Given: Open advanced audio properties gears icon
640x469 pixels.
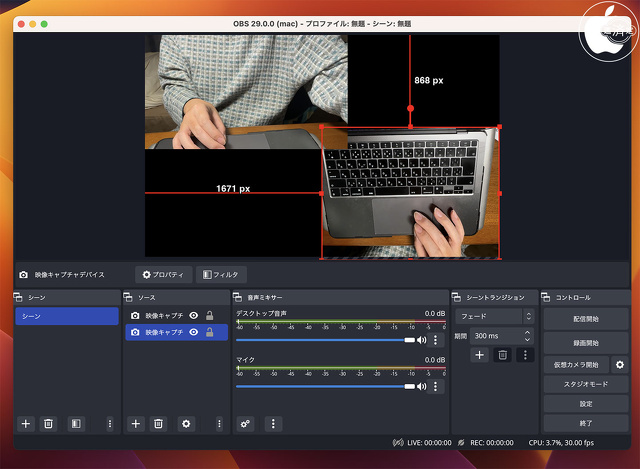Looking at the screenshot, I should coord(245,424).
